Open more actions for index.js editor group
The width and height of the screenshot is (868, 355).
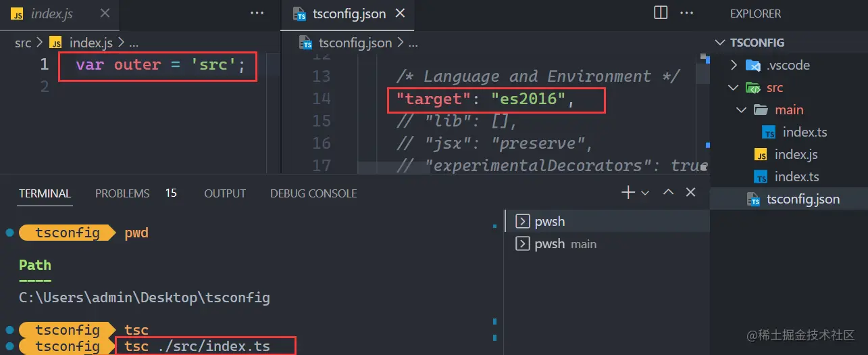pyautogui.click(x=257, y=14)
